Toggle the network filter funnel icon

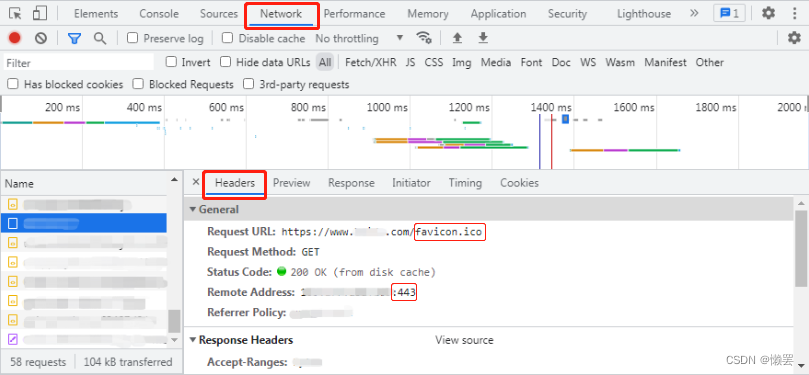pyautogui.click(x=75, y=38)
